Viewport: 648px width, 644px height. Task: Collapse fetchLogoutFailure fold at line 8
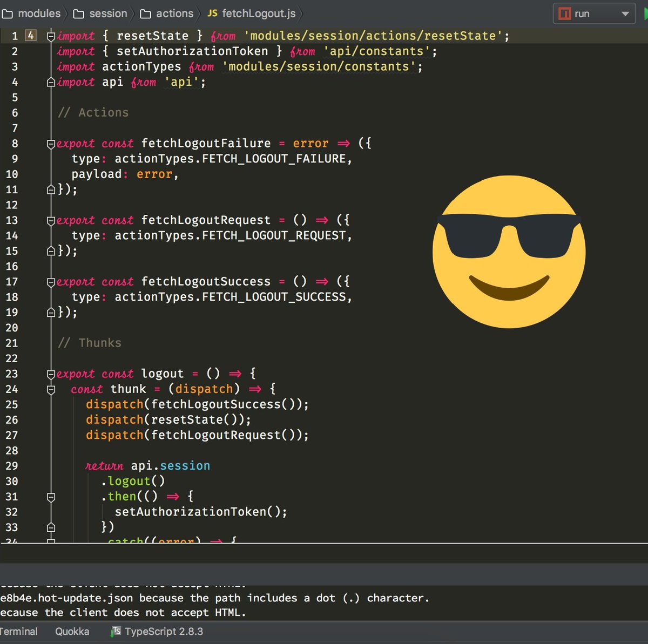[51, 144]
